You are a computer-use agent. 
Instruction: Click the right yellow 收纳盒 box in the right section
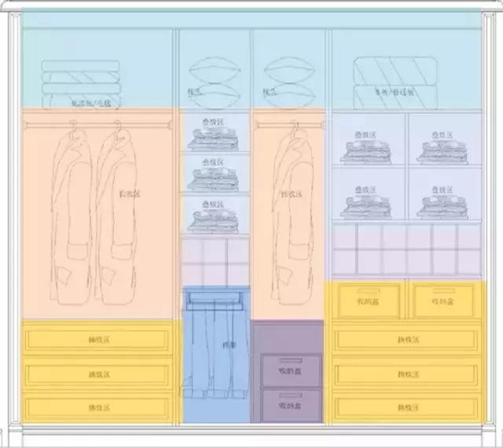coord(443,300)
